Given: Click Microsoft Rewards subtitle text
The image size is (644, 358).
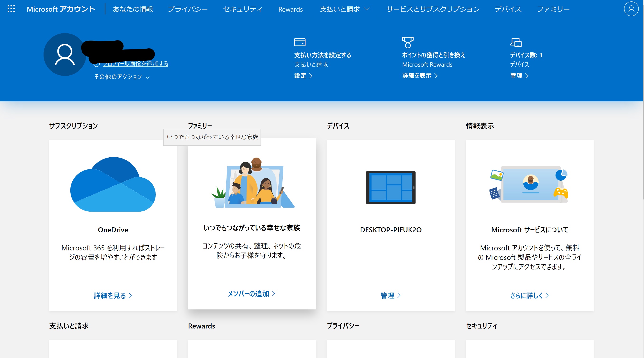Looking at the screenshot, I should click(x=427, y=65).
